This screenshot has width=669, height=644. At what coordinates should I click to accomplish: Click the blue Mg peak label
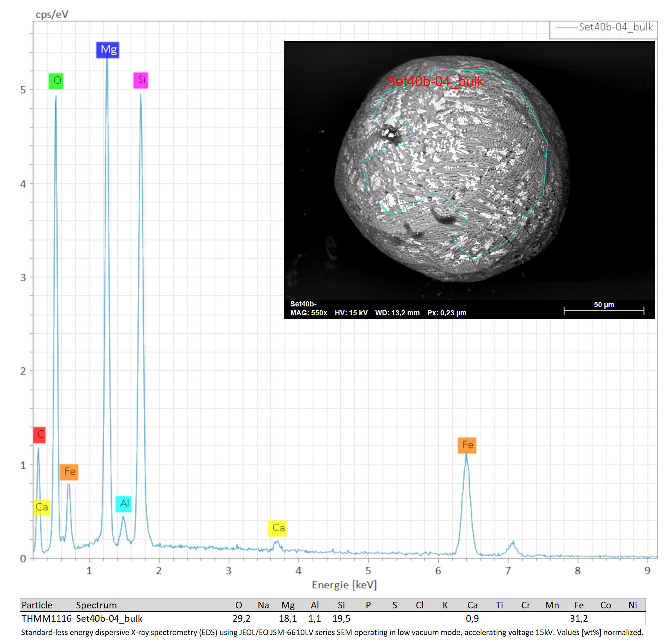108,50
